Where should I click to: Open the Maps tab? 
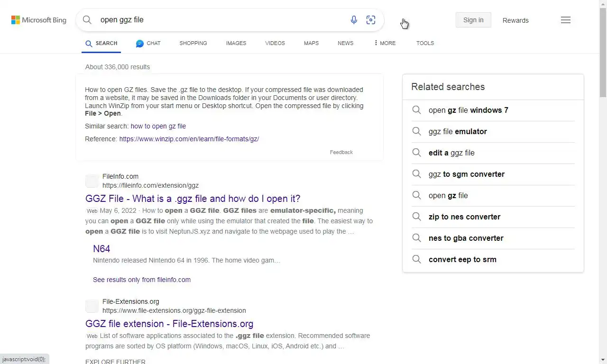point(311,43)
